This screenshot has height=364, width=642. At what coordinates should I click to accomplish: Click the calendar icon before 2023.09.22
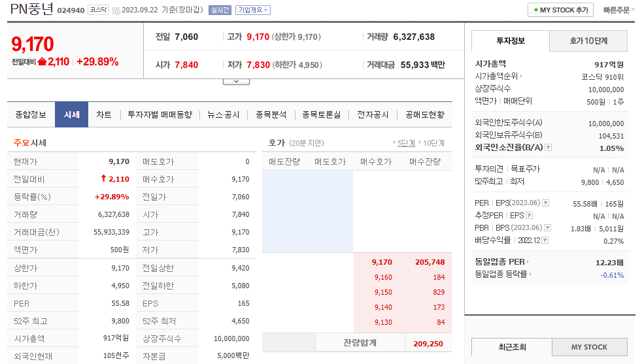click(x=116, y=10)
